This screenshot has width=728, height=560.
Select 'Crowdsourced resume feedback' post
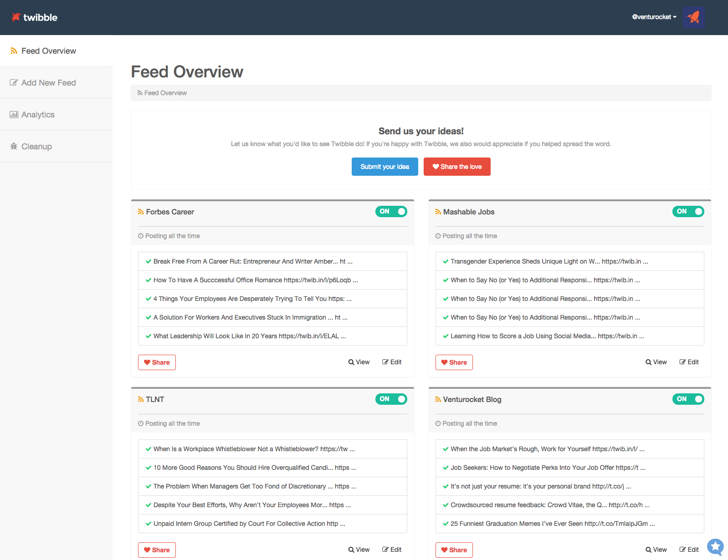(x=570, y=505)
